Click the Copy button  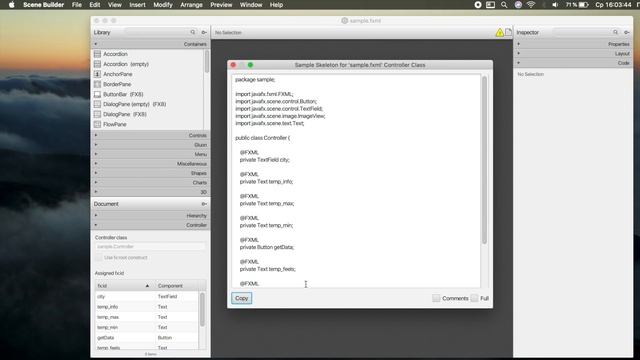coord(242,298)
